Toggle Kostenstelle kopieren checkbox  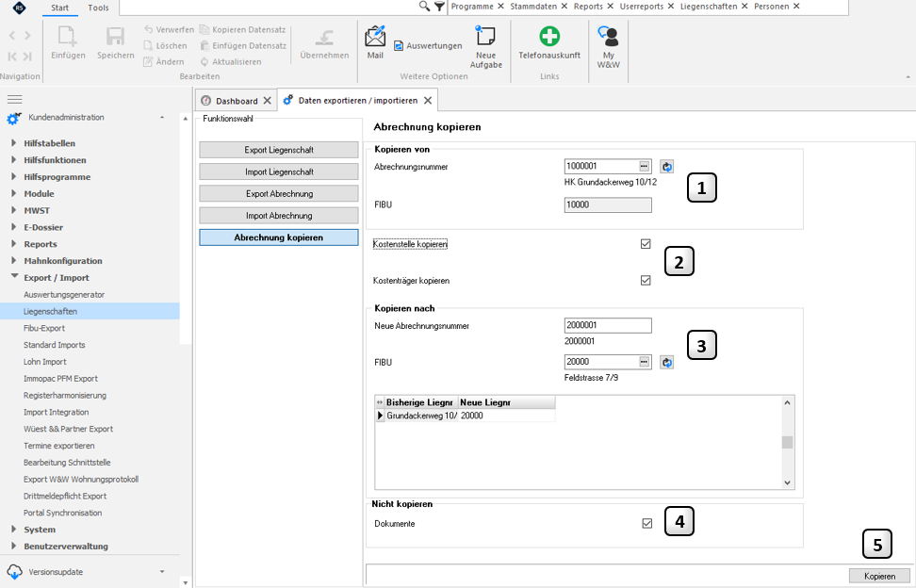(646, 244)
